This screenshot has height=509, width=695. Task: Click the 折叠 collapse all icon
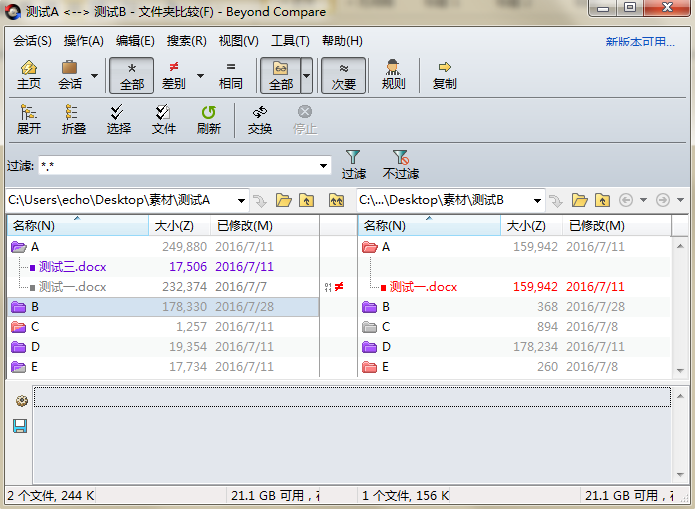(x=74, y=120)
